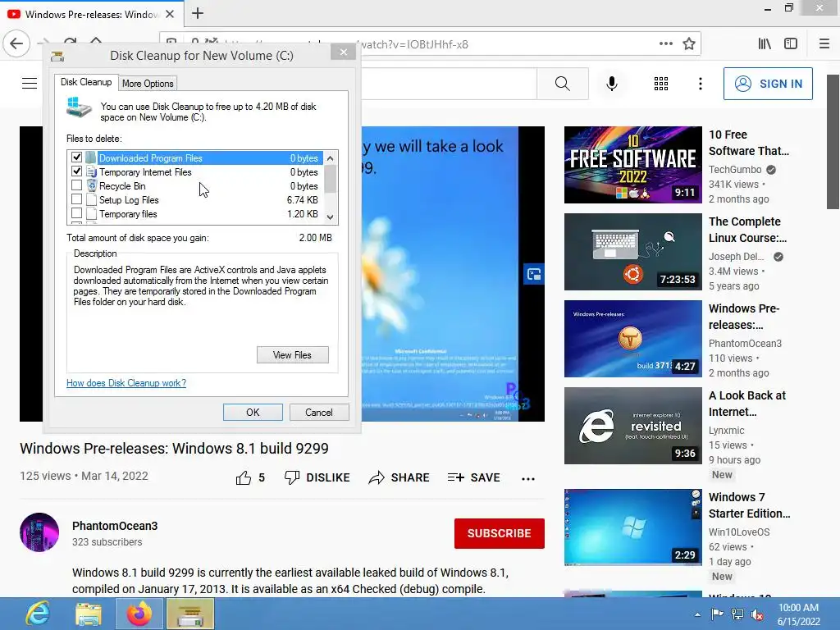Open a new browser tab with the plus button

198,13
